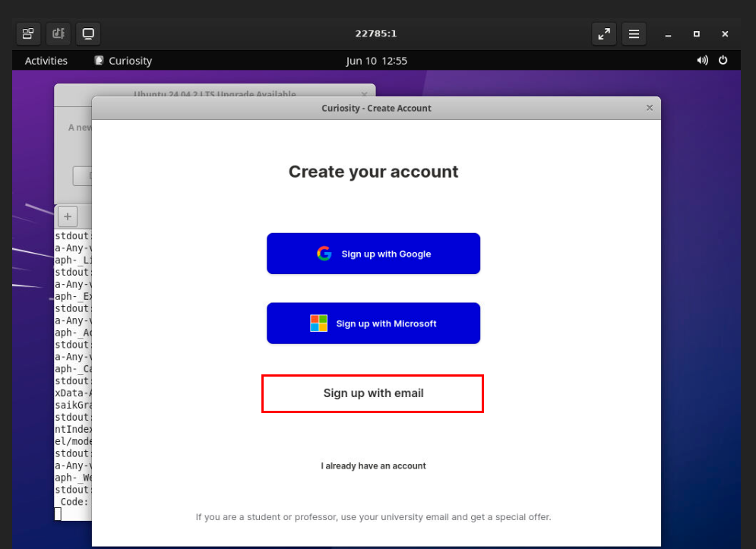Open the viewer hamburger menu

coord(634,33)
